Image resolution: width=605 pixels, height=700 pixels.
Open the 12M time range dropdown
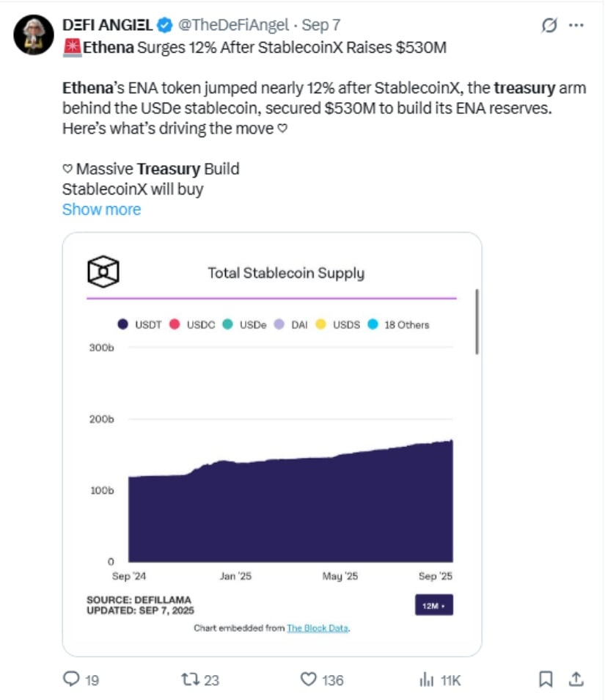[x=434, y=605]
